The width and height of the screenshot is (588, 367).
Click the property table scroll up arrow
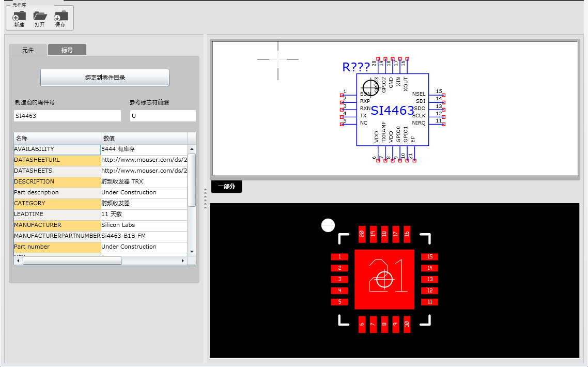coord(192,149)
